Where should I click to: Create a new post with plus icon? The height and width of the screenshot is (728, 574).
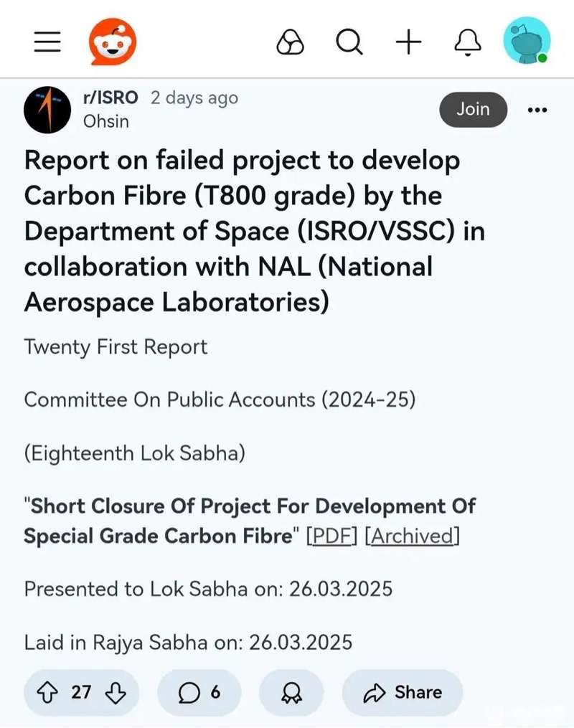tap(409, 42)
